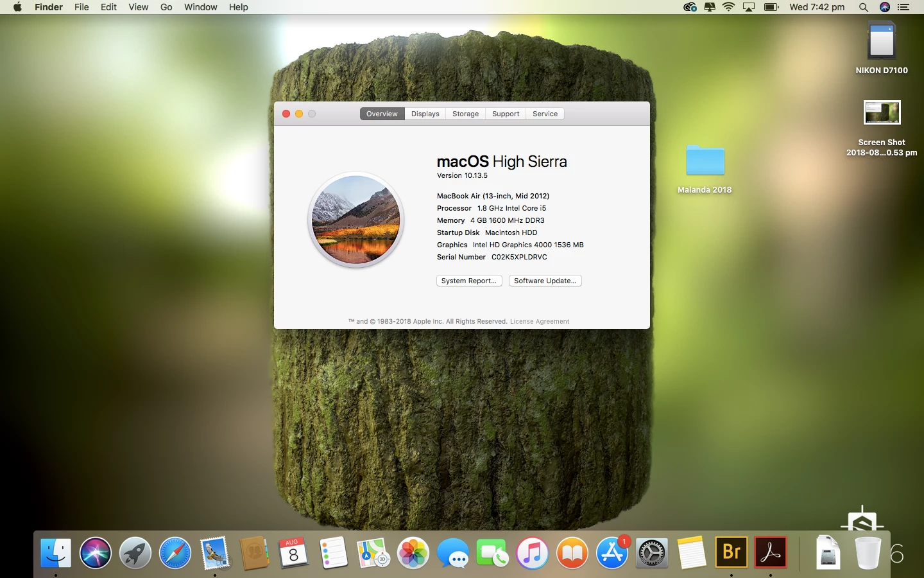This screenshot has height=578, width=924.
Task: Open Maps icon in Dock
Action: tap(373, 553)
